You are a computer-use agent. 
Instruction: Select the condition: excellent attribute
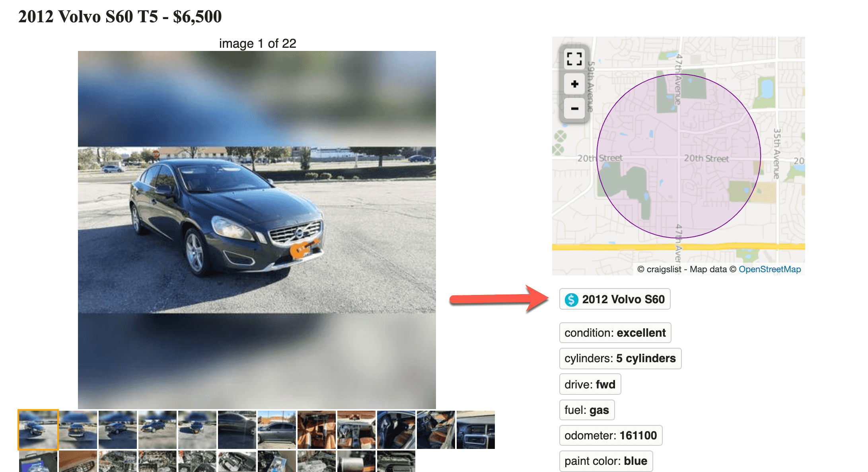coord(615,333)
